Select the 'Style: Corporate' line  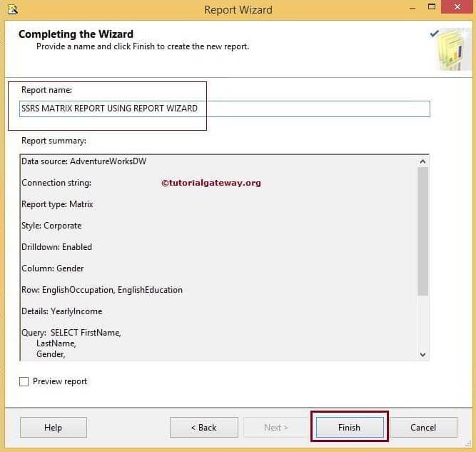(51, 226)
